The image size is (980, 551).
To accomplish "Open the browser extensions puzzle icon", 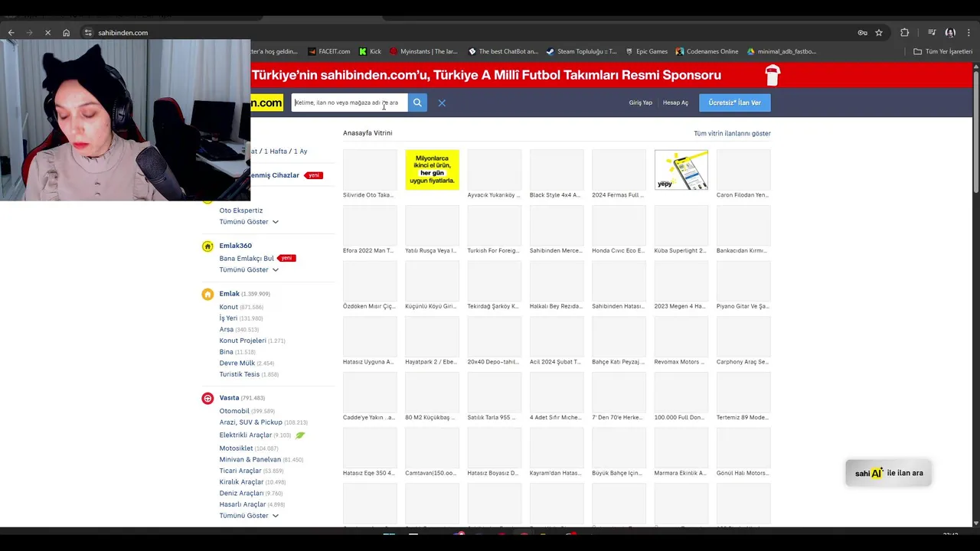I will [x=904, y=33].
